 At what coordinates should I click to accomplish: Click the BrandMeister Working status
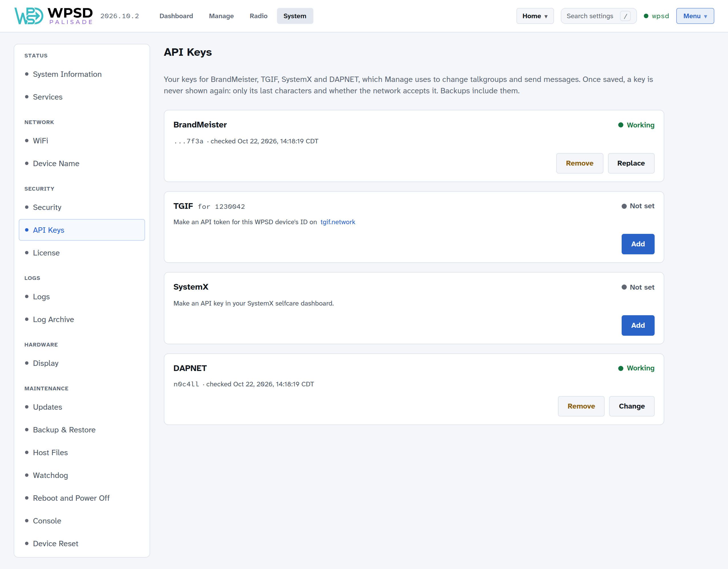[x=636, y=125]
